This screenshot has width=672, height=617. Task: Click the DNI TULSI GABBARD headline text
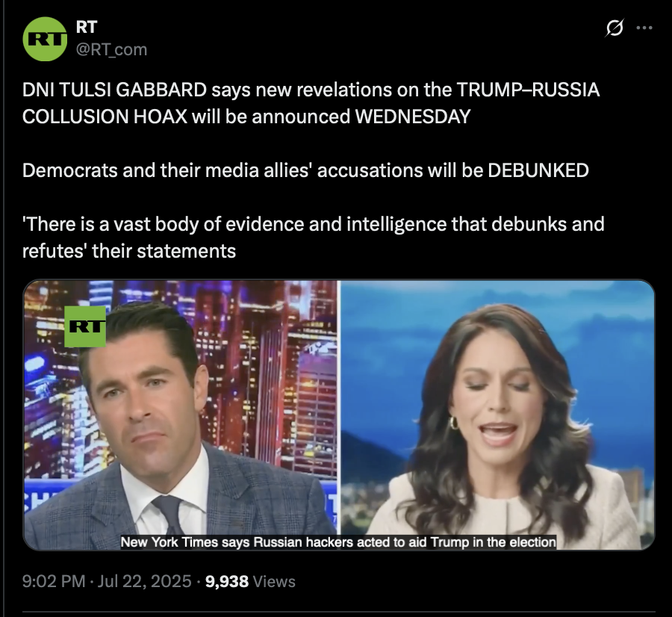[x=114, y=90]
